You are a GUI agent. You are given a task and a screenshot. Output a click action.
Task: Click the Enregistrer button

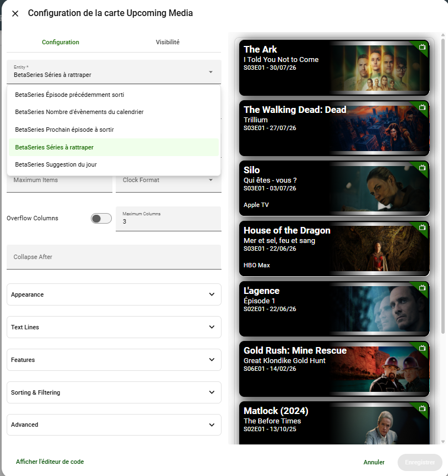tap(420, 462)
